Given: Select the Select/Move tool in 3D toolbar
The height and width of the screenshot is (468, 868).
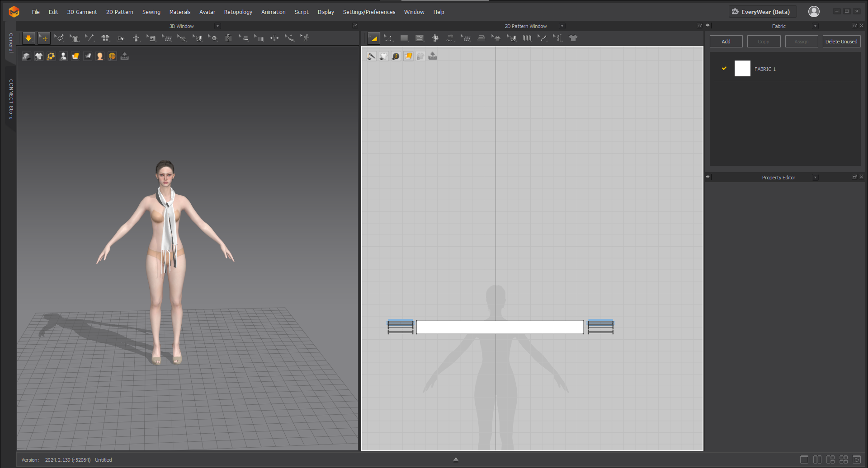Looking at the screenshot, I should coord(44,38).
